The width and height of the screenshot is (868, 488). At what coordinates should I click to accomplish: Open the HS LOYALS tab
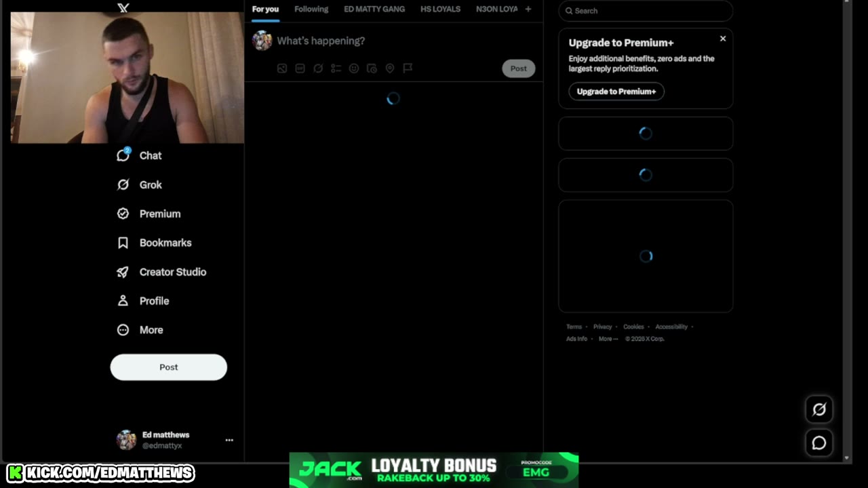pyautogui.click(x=440, y=9)
